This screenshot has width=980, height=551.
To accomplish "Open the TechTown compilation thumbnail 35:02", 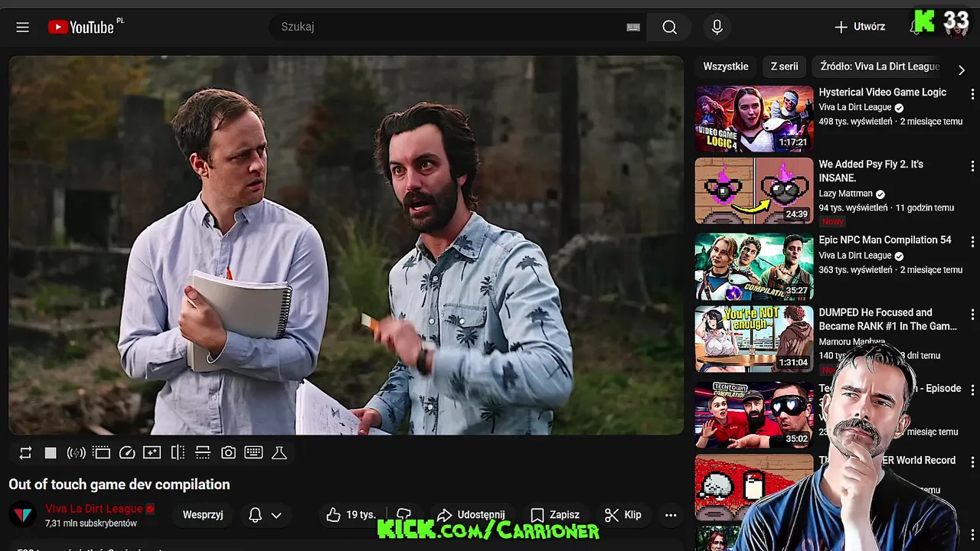I will click(754, 415).
